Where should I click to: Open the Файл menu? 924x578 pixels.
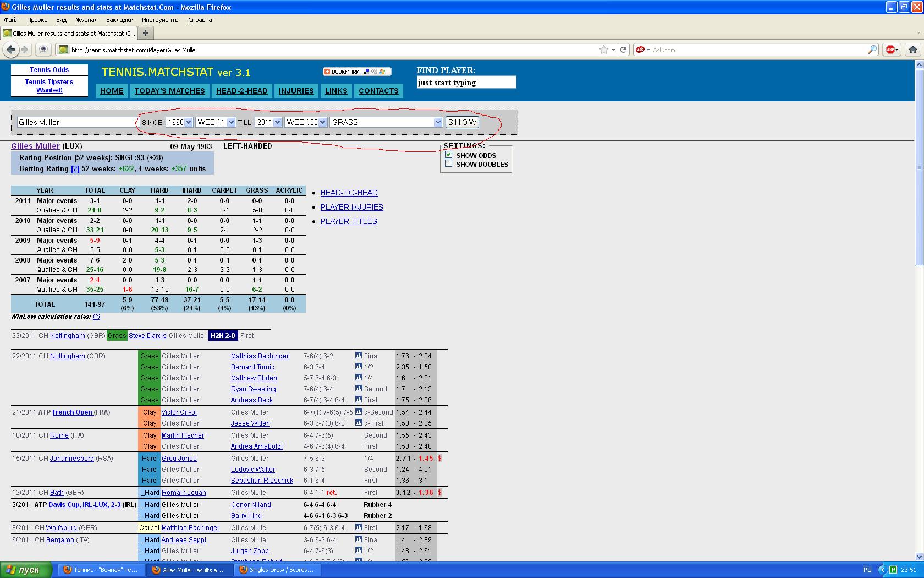coord(11,20)
